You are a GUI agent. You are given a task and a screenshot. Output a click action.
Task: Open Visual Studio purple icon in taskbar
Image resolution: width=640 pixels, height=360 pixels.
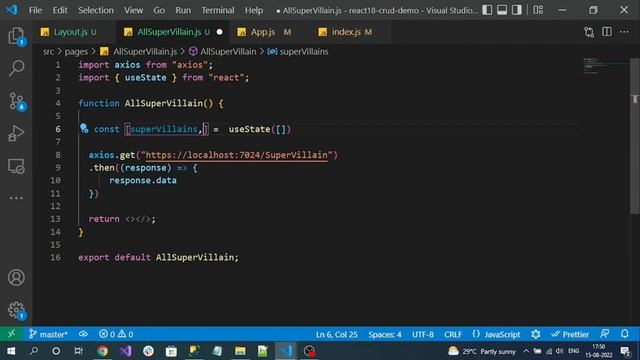click(x=126, y=351)
